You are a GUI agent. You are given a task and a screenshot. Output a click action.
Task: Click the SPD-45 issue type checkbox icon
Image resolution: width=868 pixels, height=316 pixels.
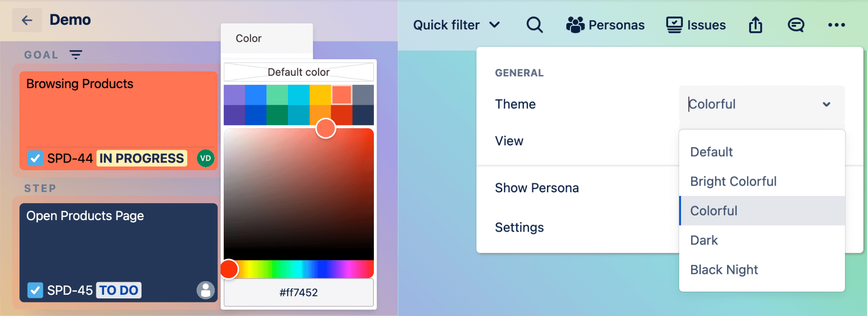[x=35, y=290]
